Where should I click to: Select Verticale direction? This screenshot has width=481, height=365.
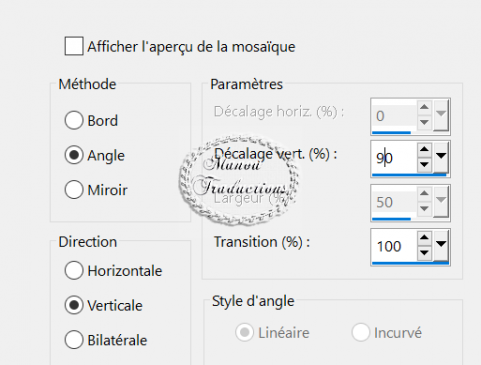pyautogui.click(x=74, y=305)
